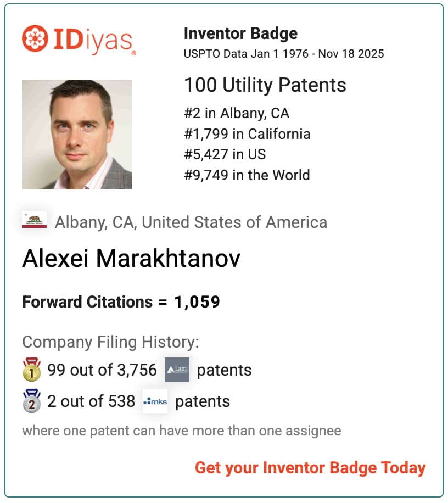The width and height of the screenshot is (448, 503).
Task: Click the #5,427 in US ranking
Action: [x=225, y=154]
